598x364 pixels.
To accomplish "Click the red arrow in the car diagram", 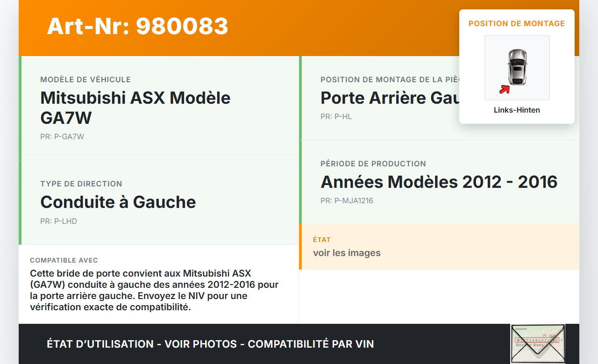I will coord(504,89).
